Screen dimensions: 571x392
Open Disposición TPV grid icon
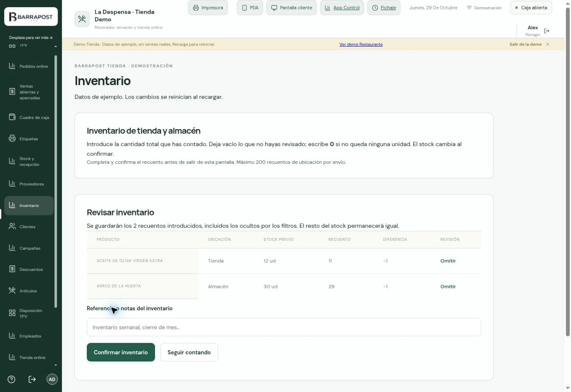click(12, 313)
